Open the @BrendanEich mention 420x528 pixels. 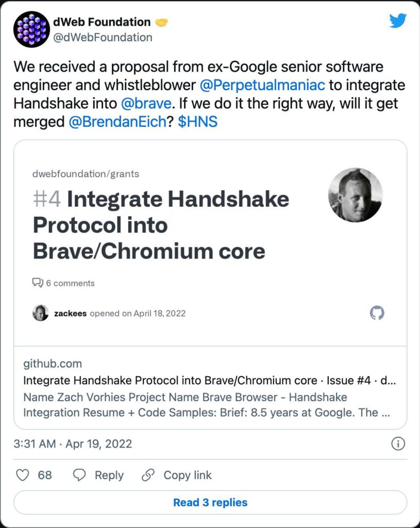(x=117, y=122)
